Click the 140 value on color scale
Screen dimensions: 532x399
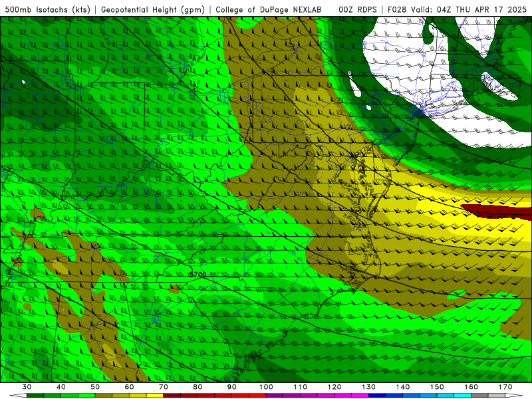pos(403,387)
